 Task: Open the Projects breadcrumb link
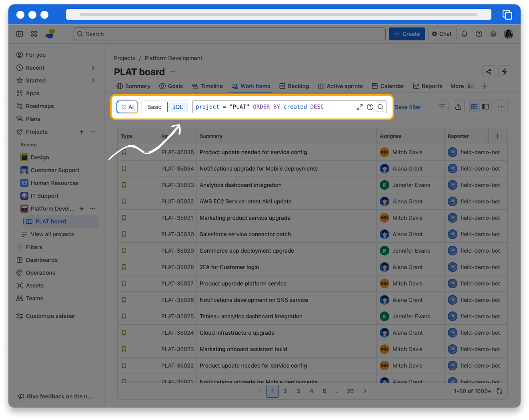click(124, 58)
